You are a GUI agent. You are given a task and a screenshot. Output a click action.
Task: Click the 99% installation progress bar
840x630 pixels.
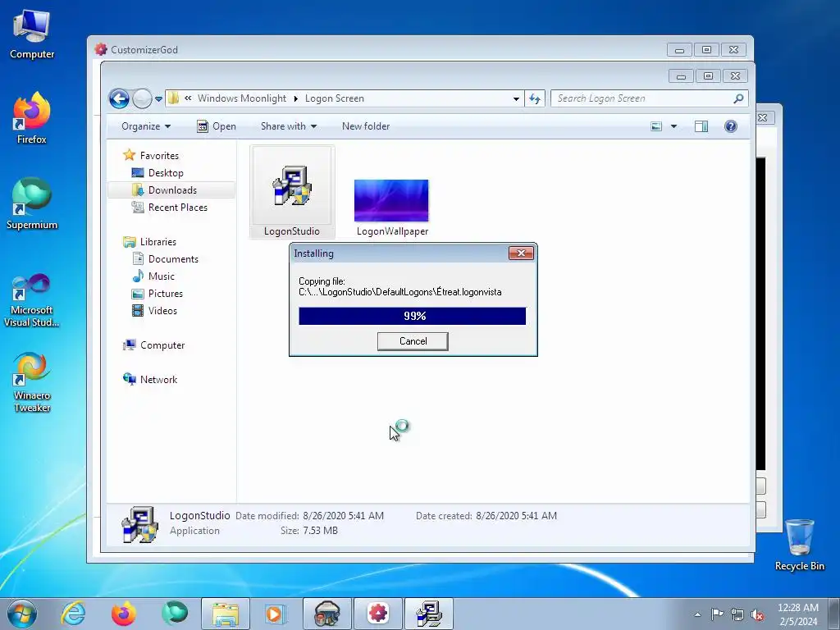pyautogui.click(x=412, y=316)
